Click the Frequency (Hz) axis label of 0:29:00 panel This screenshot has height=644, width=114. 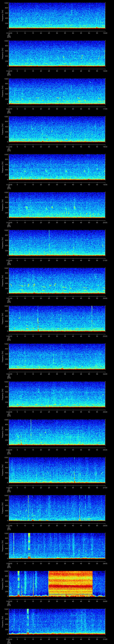click(x=3, y=584)
